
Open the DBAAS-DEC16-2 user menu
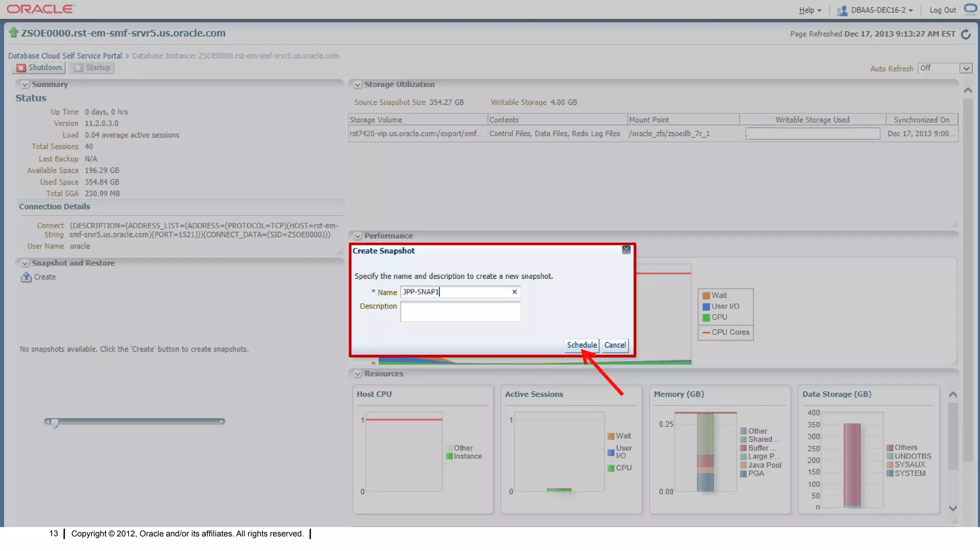[x=882, y=10]
